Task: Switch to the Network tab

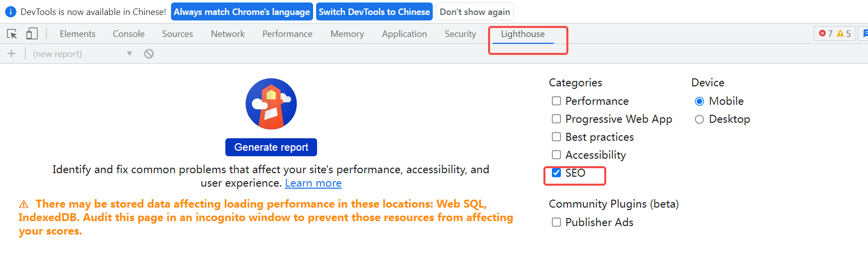Action: (x=228, y=34)
